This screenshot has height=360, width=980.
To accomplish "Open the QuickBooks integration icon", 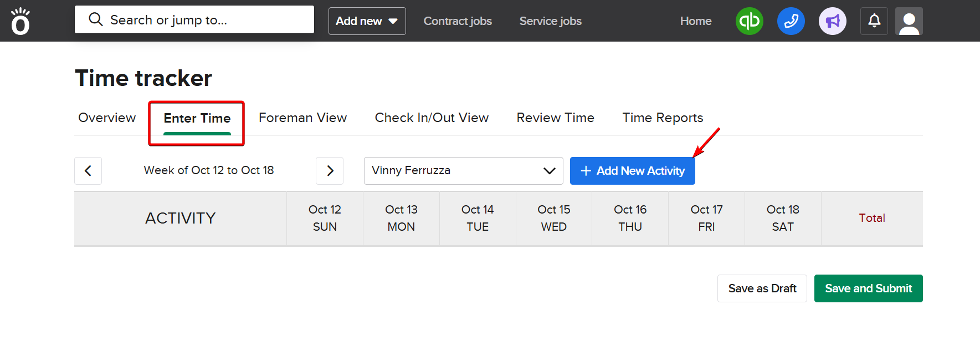I will point(749,21).
